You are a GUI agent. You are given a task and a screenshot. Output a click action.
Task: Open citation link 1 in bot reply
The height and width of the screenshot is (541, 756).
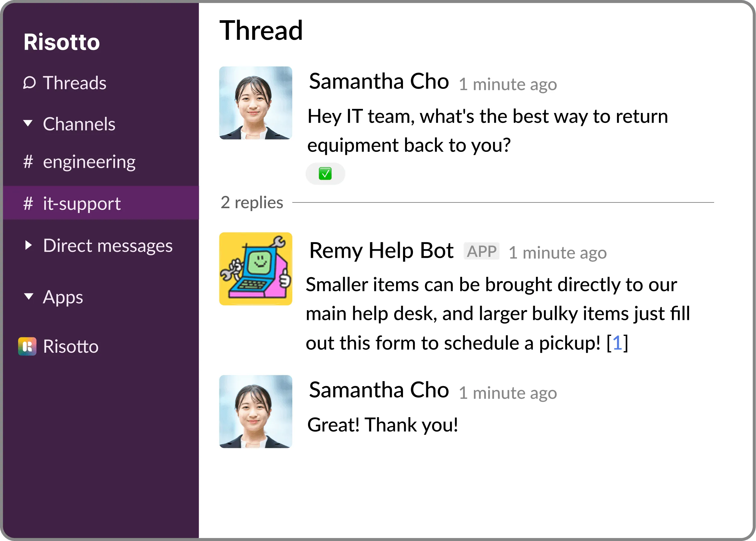[617, 342]
